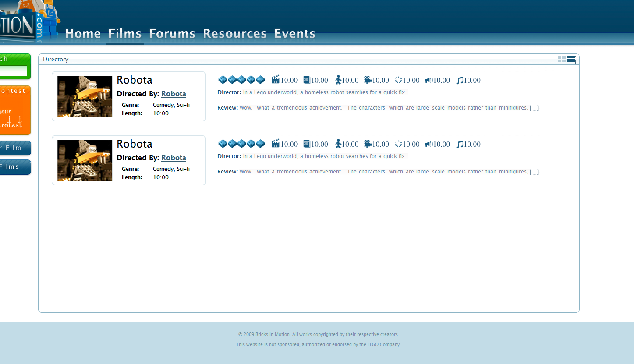Click the sidebar button ending in 'Films'
Viewport: 634px width, 364px height.
(15, 167)
